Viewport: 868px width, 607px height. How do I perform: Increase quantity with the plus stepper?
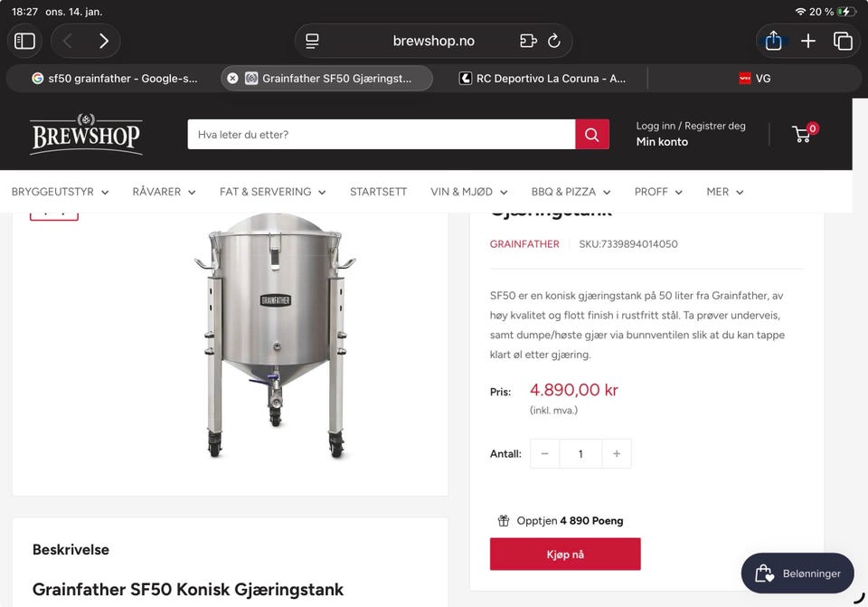click(x=617, y=454)
